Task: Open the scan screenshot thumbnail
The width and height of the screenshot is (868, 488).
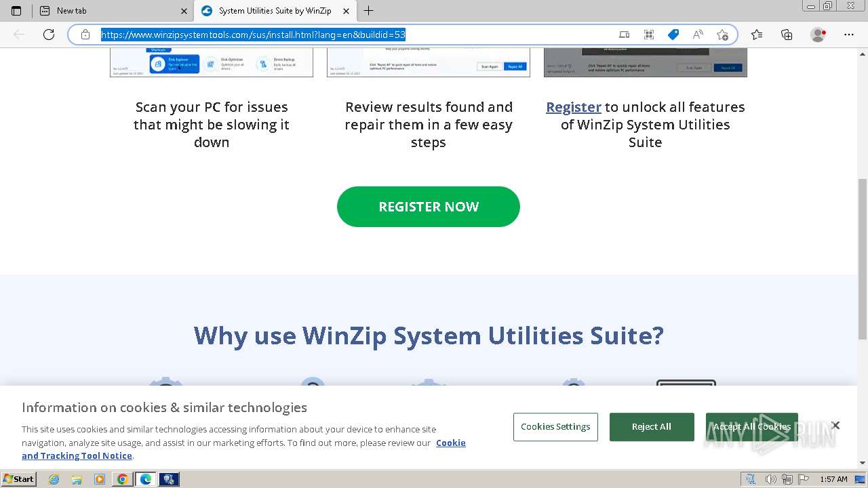Action: point(212,62)
